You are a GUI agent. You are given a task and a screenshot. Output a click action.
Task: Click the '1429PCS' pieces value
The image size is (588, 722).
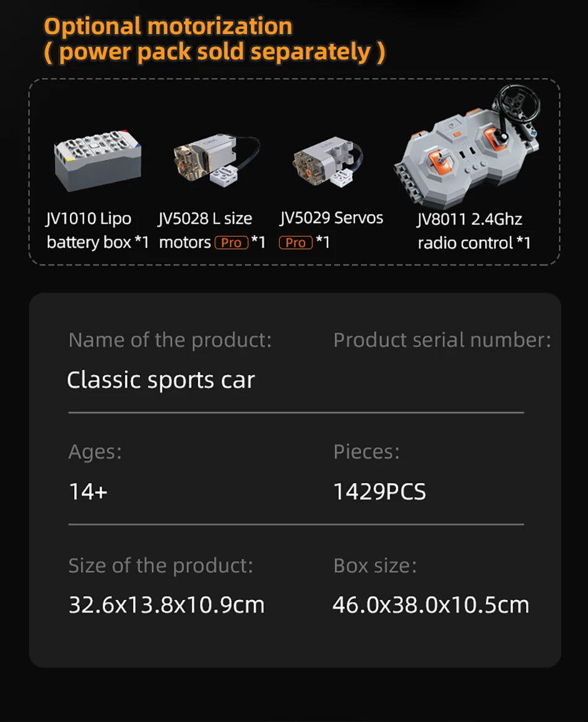point(379,492)
